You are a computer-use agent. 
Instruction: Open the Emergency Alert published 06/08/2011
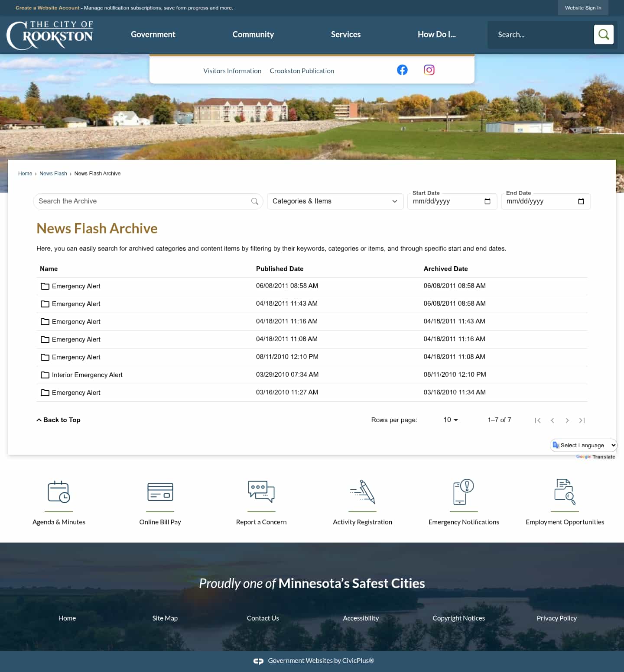pyautogui.click(x=76, y=286)
